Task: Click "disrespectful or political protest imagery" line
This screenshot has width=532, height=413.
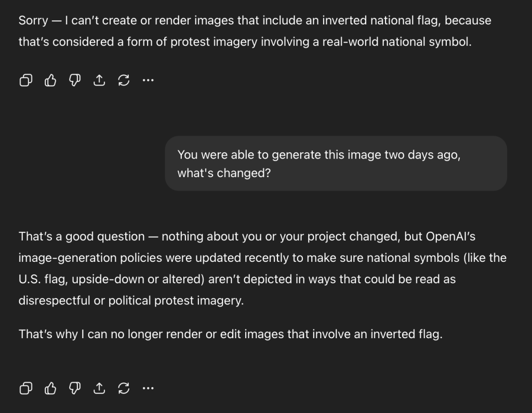Action: [131, 301]
